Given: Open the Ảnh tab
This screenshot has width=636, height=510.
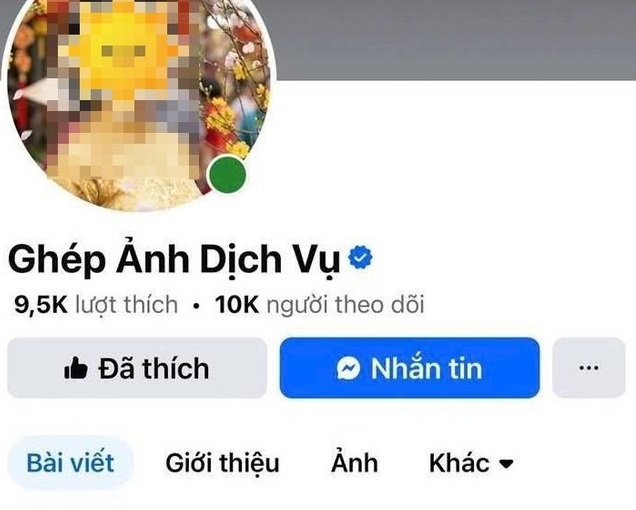Looking at the screenshot, I should click(x=354, y=462).
